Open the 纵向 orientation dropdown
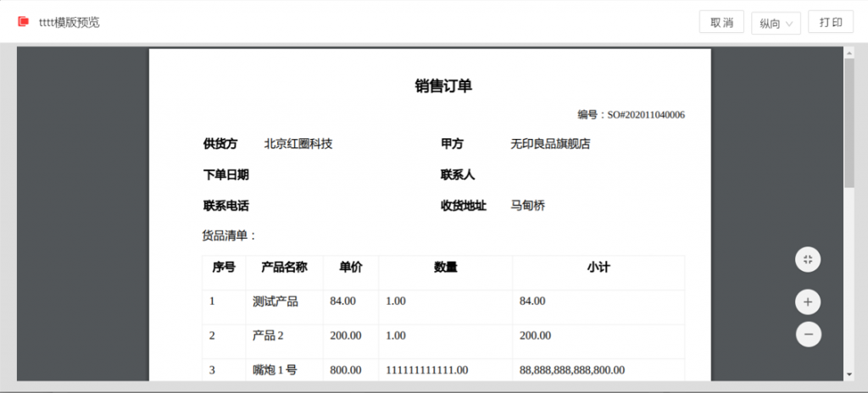The image size is (868, 393). pyautogui.click(x=776, y=24)
